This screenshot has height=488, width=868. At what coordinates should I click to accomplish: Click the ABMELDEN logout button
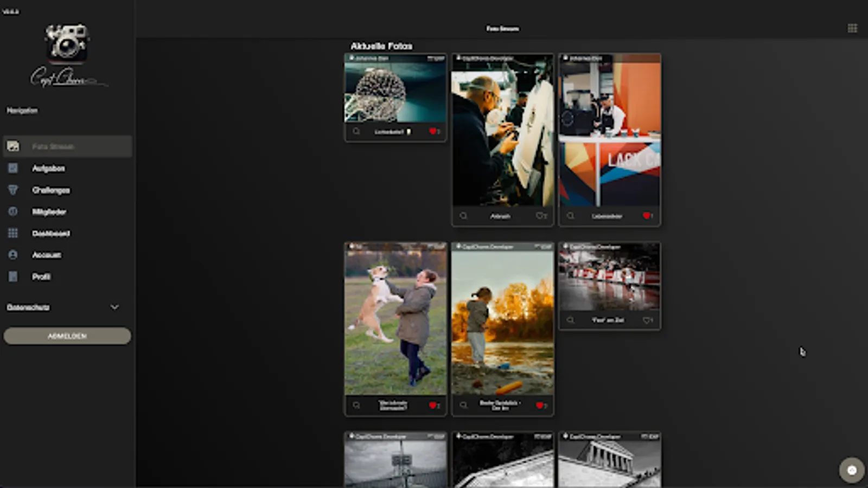point(67,336)
